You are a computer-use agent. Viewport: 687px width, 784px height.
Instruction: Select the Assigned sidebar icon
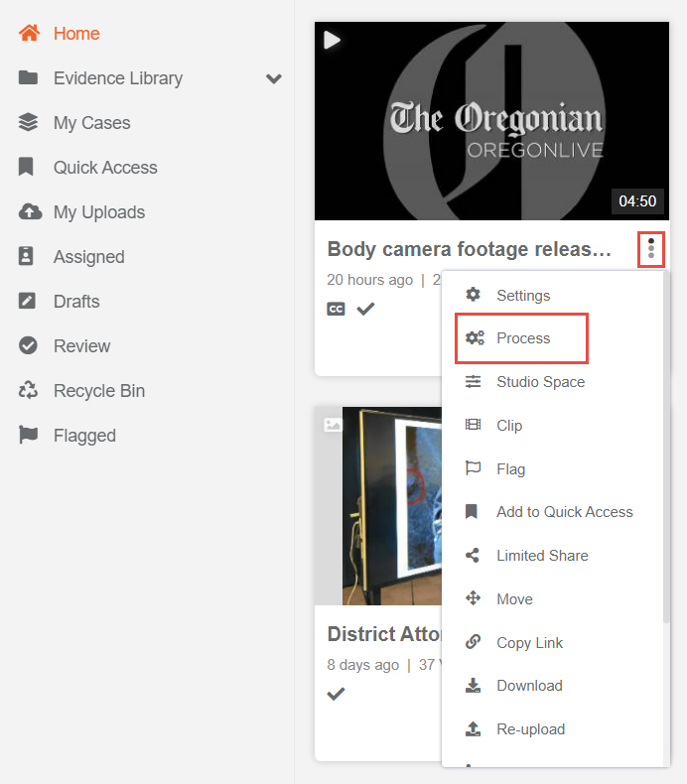point(29,257)
